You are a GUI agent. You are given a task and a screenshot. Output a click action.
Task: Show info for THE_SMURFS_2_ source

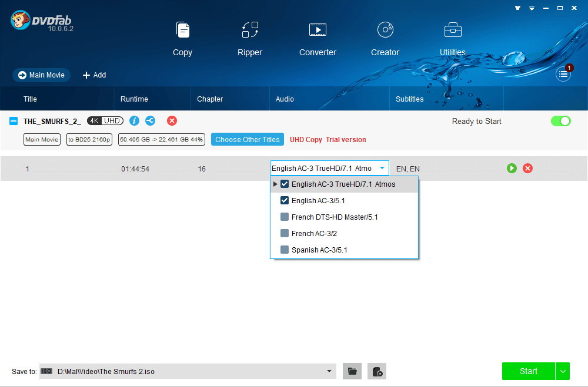[134, 120]
